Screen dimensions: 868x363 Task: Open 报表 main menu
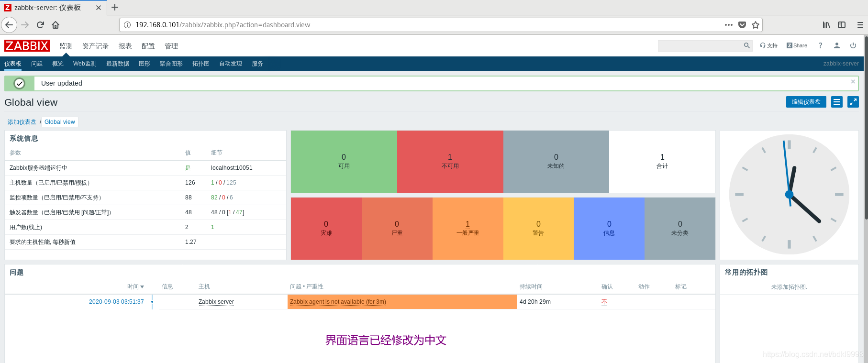point(125,46)
